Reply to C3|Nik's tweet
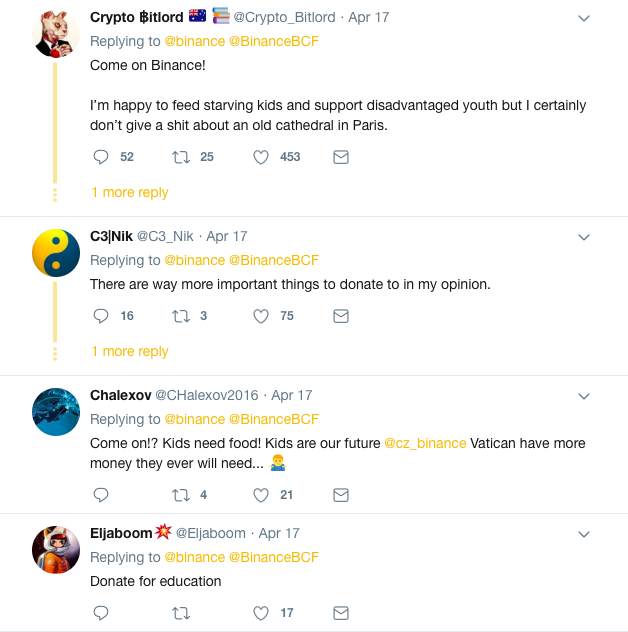This screenshot has height=632, width=628. click(x=100, y=316)
